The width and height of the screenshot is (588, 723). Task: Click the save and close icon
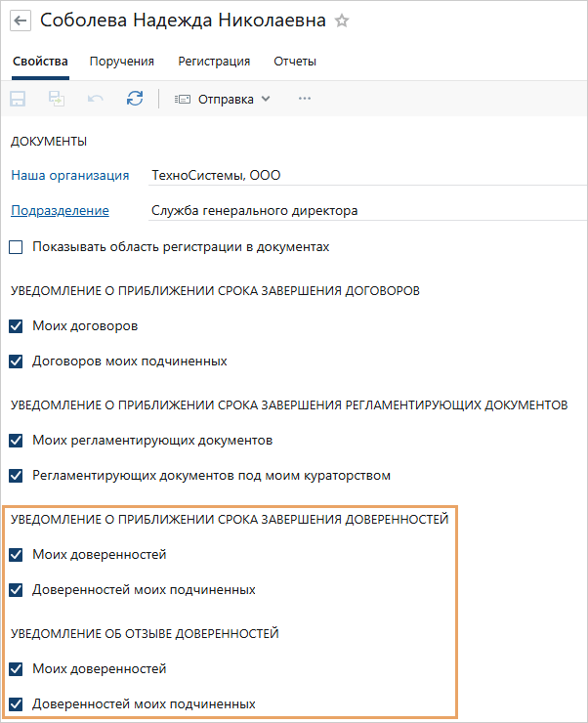point(57,99)
